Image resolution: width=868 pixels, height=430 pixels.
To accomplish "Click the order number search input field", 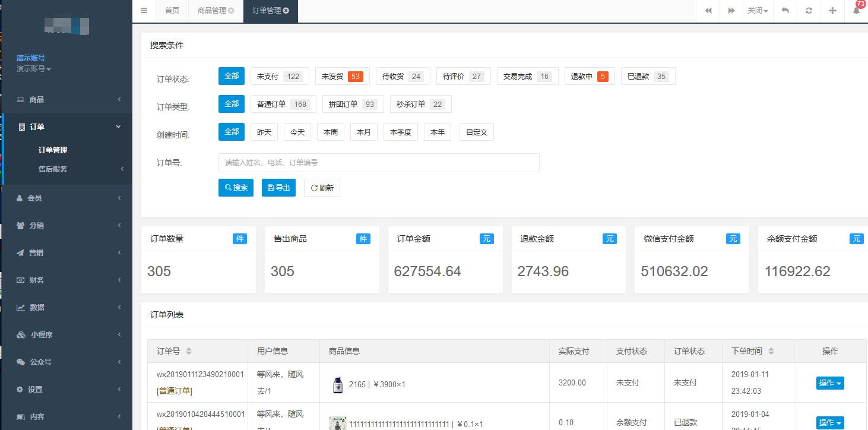I will (x=379, y=163).
